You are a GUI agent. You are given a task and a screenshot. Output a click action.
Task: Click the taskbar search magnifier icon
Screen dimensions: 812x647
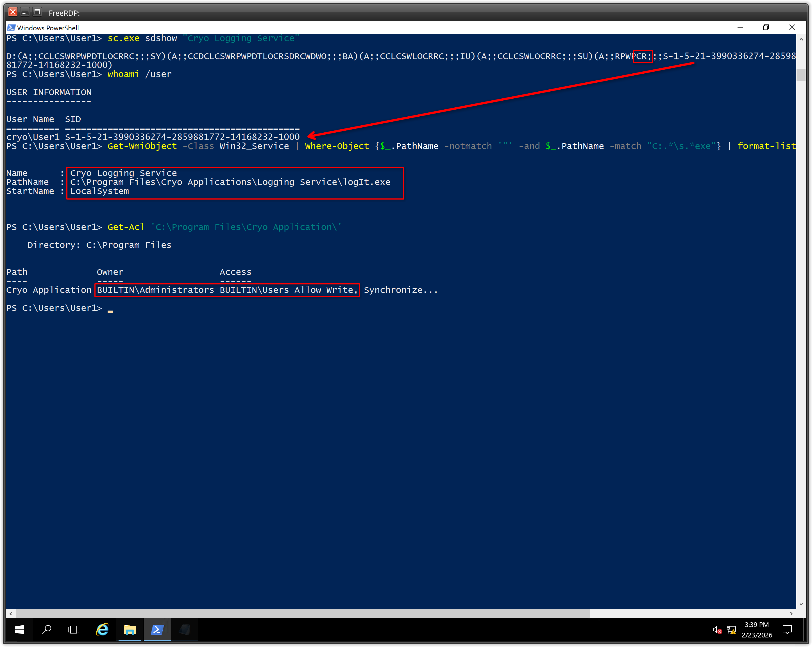click(x=47, y=629)
